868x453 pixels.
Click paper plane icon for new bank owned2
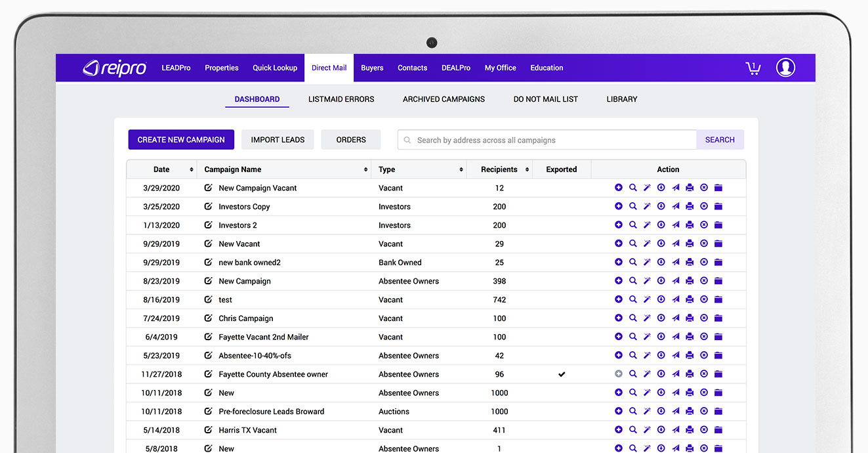[675, 262]
